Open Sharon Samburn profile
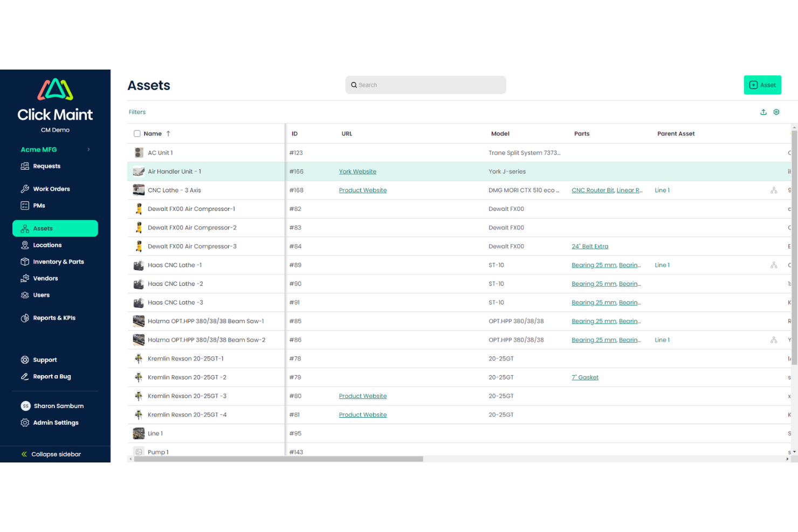The image size is (798, 532). coord(52,406)
